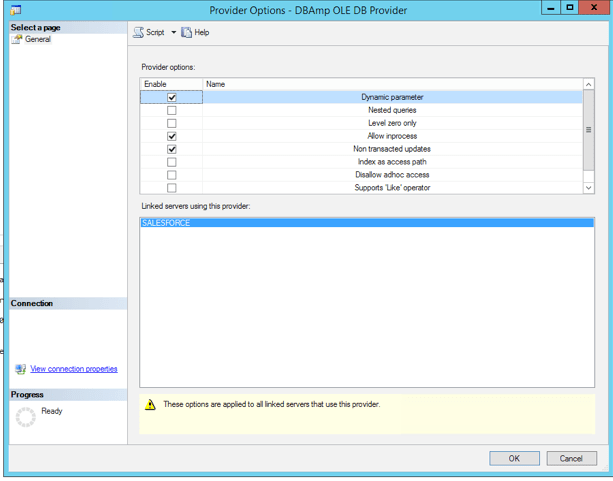Enable the Nested queries option

click(172, 110)
